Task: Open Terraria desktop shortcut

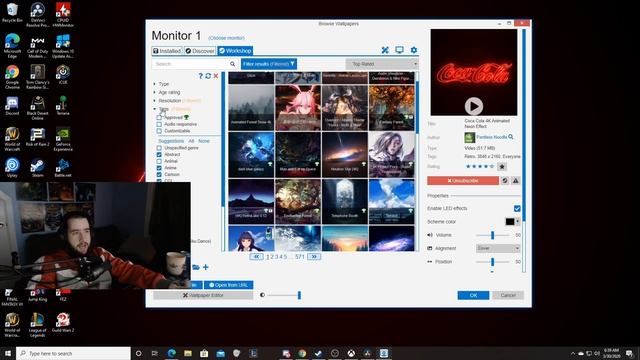Action: click(x=63, y=106)
